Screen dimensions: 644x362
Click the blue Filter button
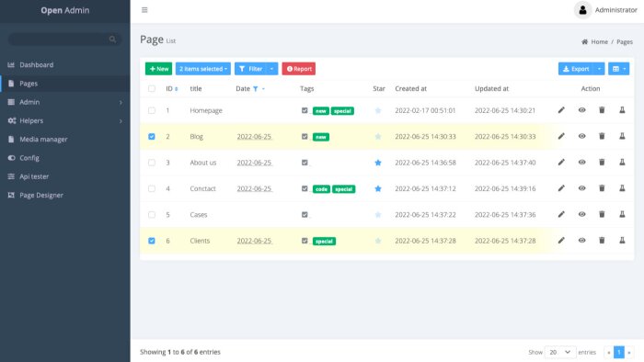point(250,69)
